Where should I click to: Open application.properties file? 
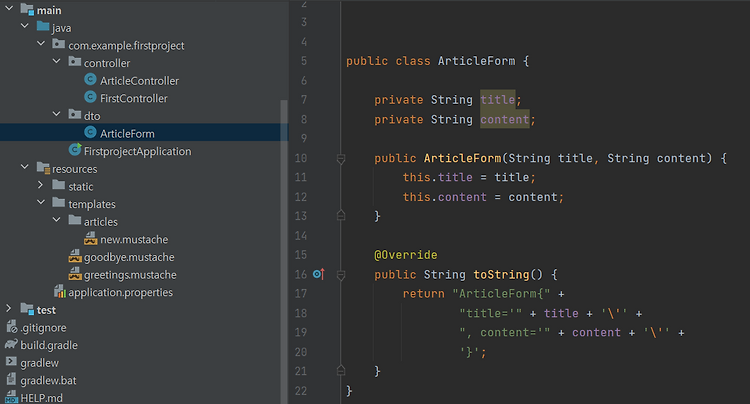tap(121, 292)
